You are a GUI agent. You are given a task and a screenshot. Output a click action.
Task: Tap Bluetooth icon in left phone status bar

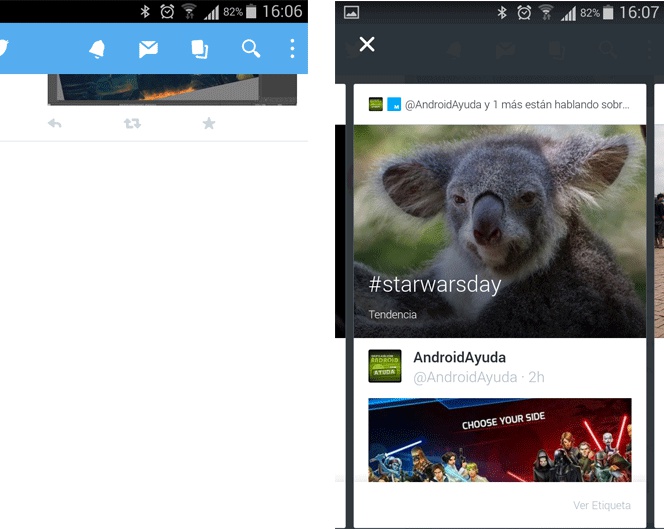coord(145,11)
